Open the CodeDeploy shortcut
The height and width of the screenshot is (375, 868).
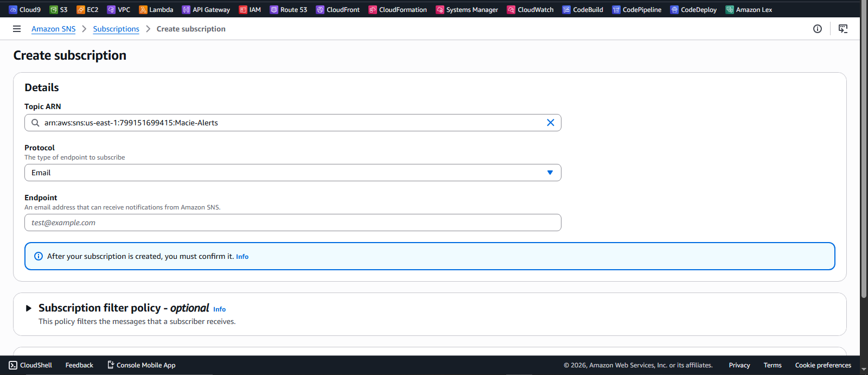coord(694,10)
